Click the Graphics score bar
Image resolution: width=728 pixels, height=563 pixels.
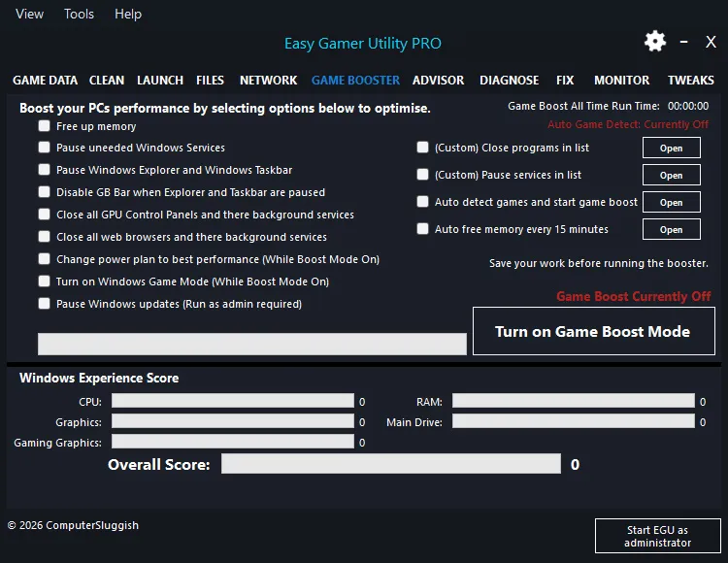click(233, 421)
